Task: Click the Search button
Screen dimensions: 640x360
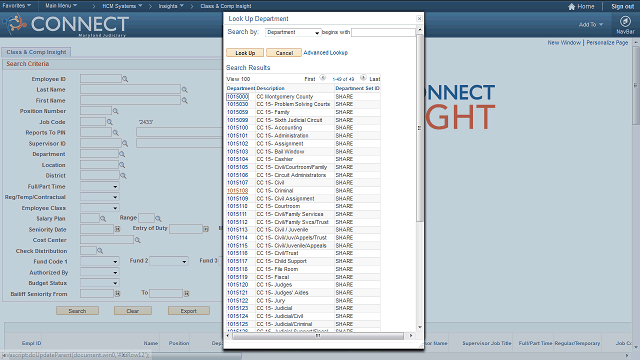Action: coord(77,311)
